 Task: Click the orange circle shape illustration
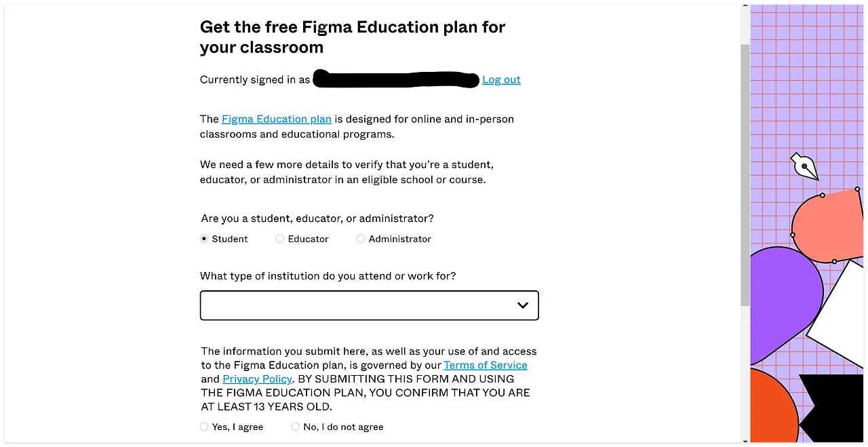774,406
